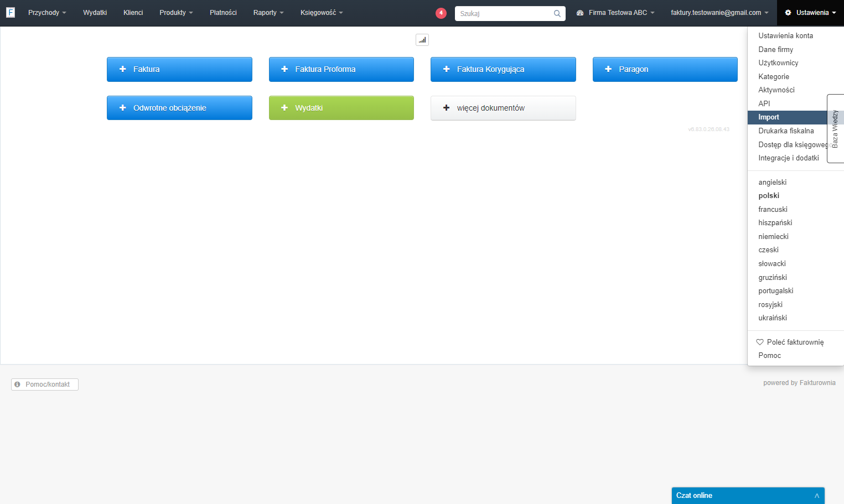Open Użytkownicy menu entry
This screenshot has width=844, height=504.
(778, 63)
